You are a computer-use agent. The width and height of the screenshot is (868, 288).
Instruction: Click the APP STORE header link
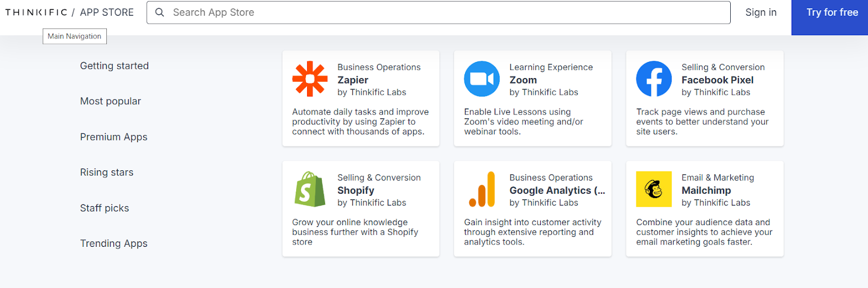click(x=107, y=12)
